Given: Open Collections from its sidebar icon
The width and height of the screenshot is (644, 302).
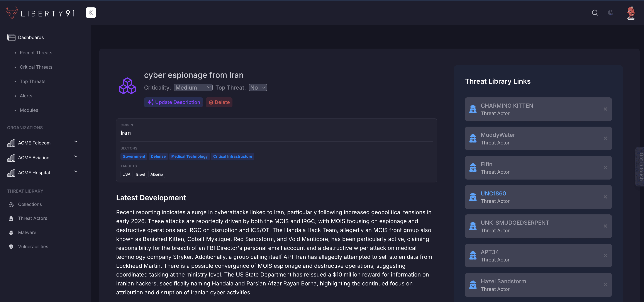Looking at the screenshot, I should click(x=11, y=204).
